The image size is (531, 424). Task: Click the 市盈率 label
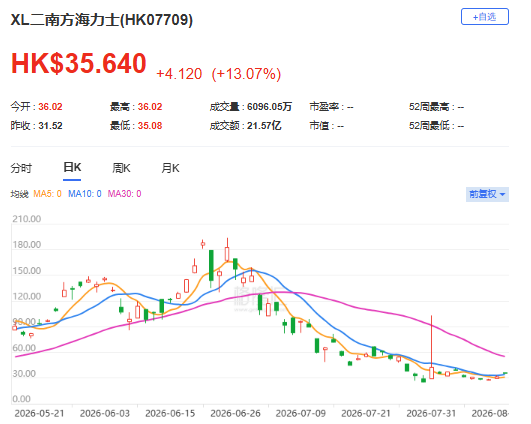tap(324, 107)
